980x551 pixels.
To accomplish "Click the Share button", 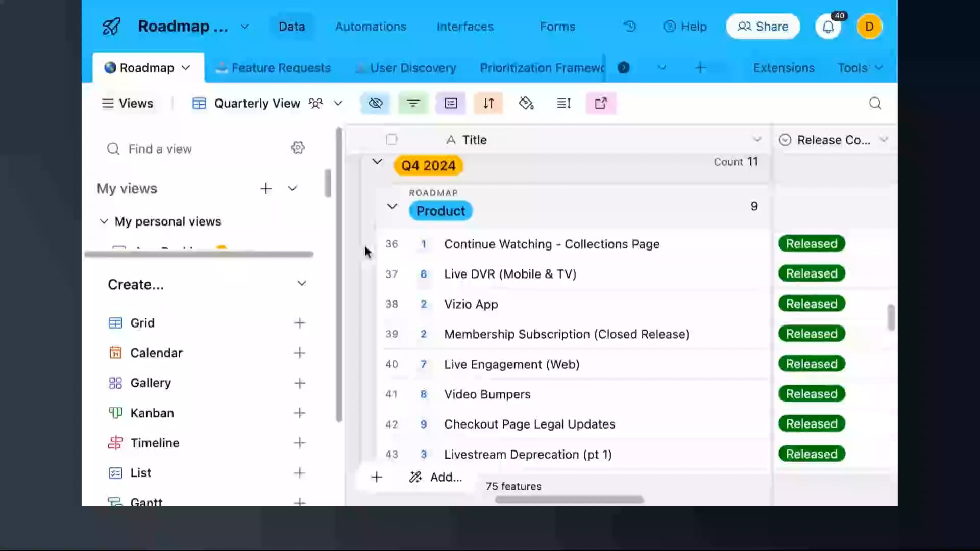I will tap(763, 27).
